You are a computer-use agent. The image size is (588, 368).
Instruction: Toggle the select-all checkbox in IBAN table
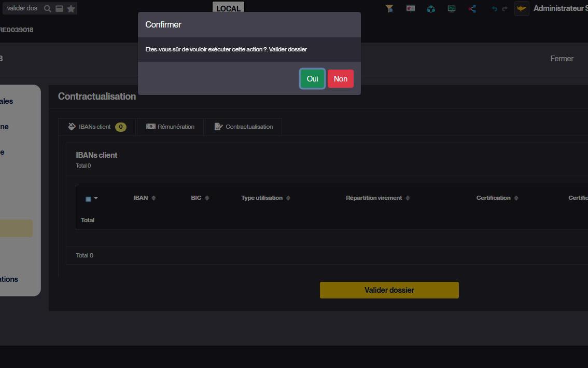[x=88, y=199]
